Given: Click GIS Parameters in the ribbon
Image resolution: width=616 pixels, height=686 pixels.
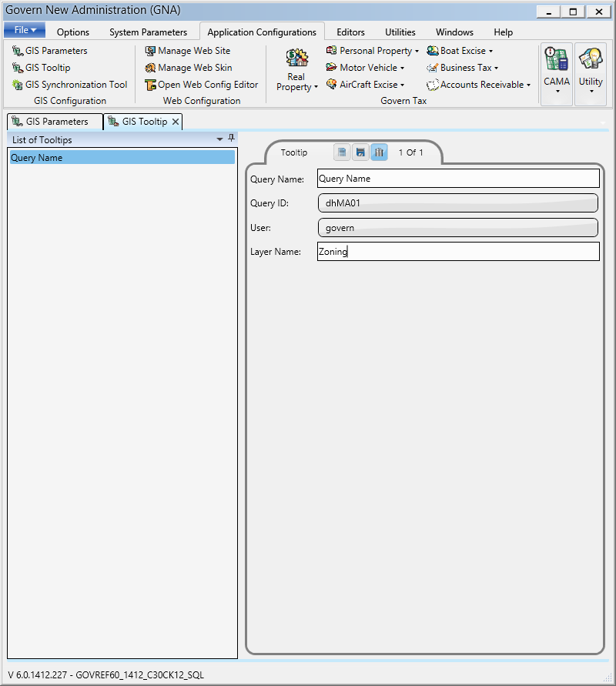Looking at the screenshot, I should [x=50, y=51].
